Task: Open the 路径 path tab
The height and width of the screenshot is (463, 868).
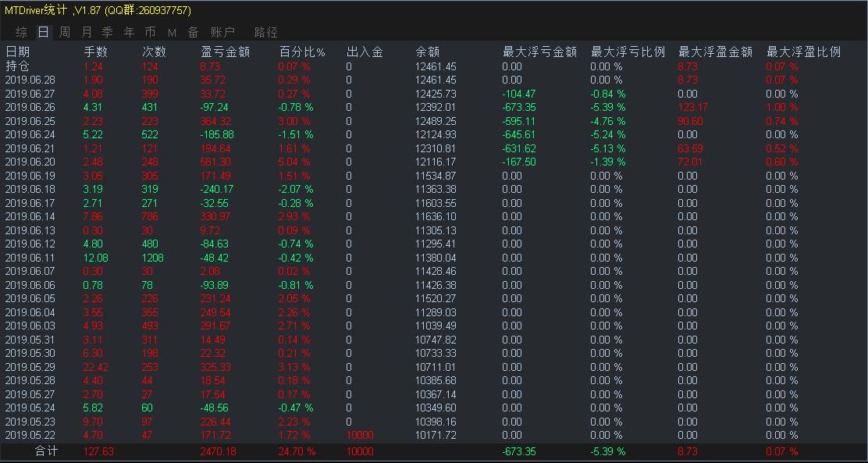Action: pos(265,32)
